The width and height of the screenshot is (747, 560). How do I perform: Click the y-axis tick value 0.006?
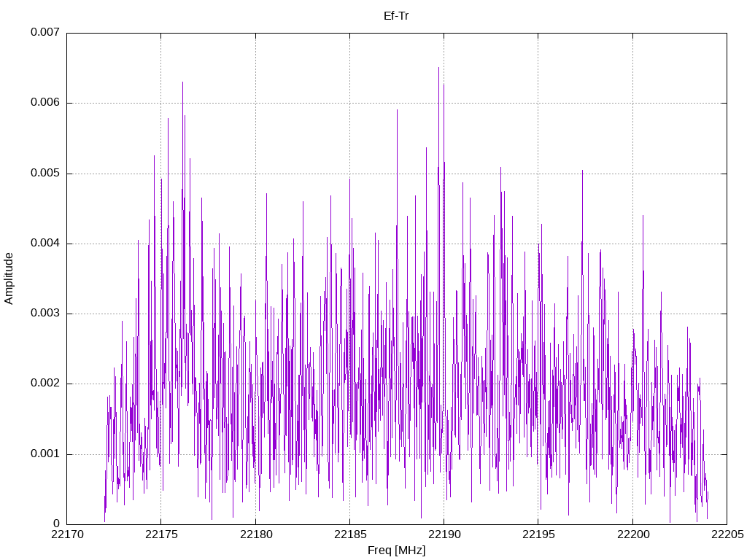45,102
